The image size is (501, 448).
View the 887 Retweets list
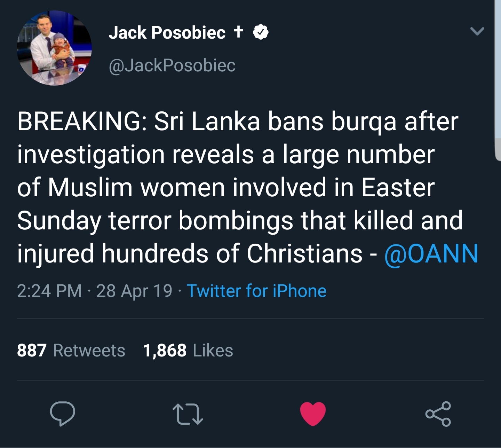71,350
